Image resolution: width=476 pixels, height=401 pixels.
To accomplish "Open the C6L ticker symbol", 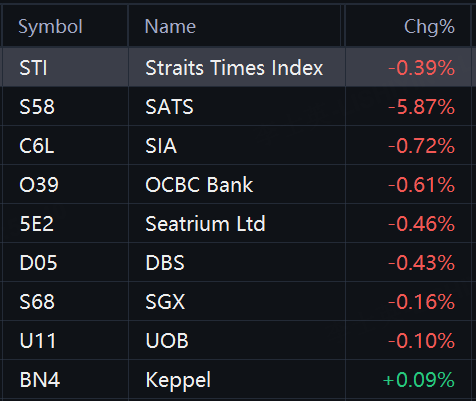I will point(37,146).
